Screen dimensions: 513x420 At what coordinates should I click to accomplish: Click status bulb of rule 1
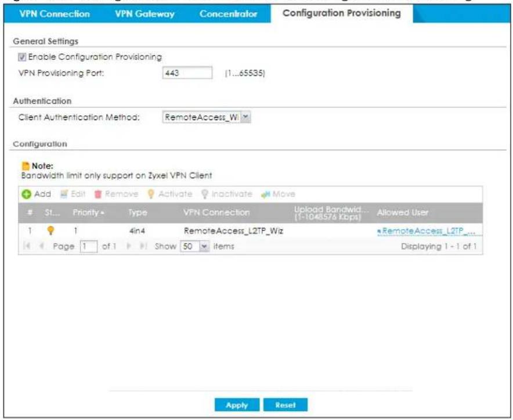50,231
